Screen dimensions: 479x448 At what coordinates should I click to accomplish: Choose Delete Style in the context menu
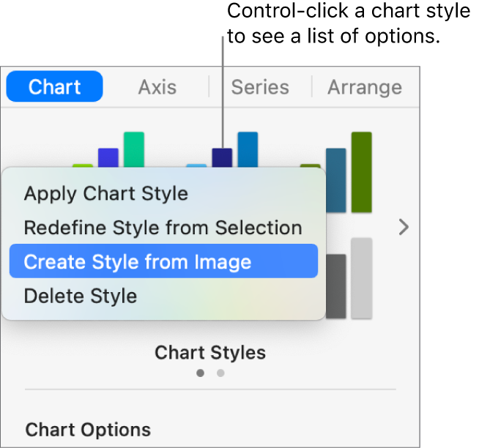point(80,296)
